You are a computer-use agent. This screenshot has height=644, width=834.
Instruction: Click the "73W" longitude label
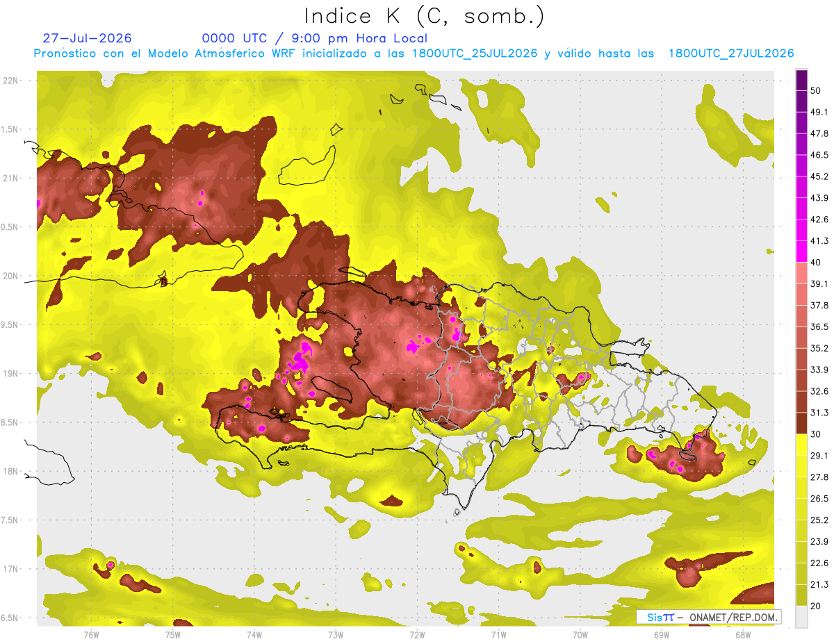coord(336,634)
